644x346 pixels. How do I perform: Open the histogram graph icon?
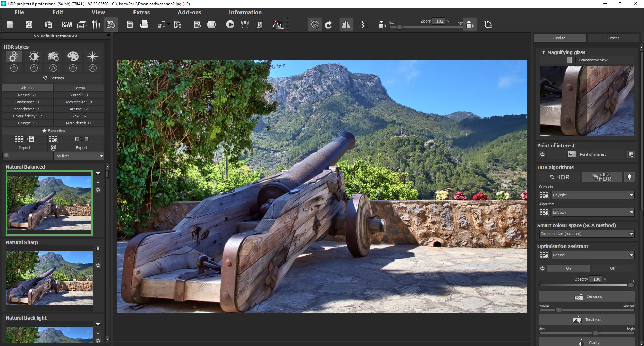278,24
